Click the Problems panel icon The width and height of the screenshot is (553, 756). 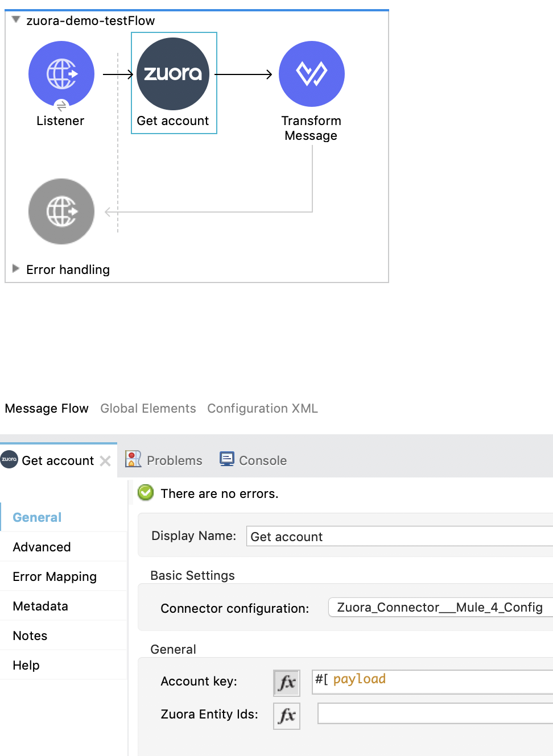133,459
